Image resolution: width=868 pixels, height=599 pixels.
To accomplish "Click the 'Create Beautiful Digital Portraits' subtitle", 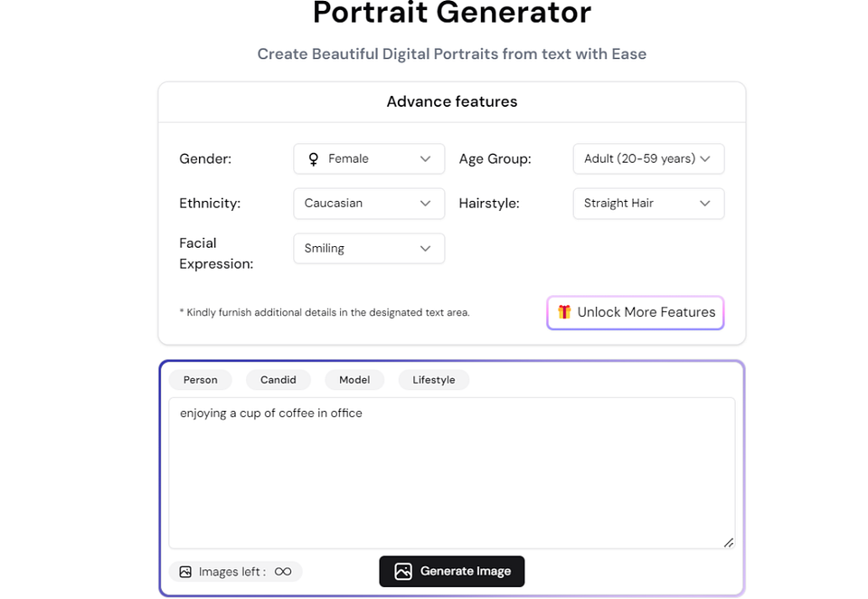I will [452, 53].
